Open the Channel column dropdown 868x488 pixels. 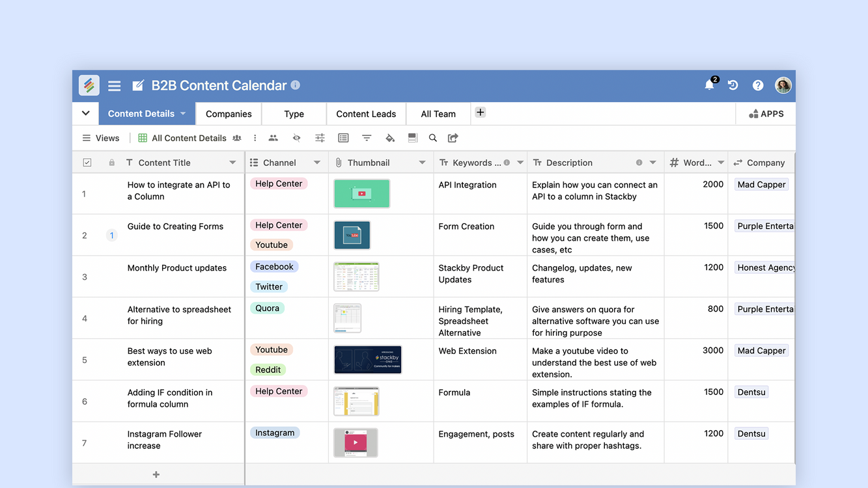[x=317, y=163]
